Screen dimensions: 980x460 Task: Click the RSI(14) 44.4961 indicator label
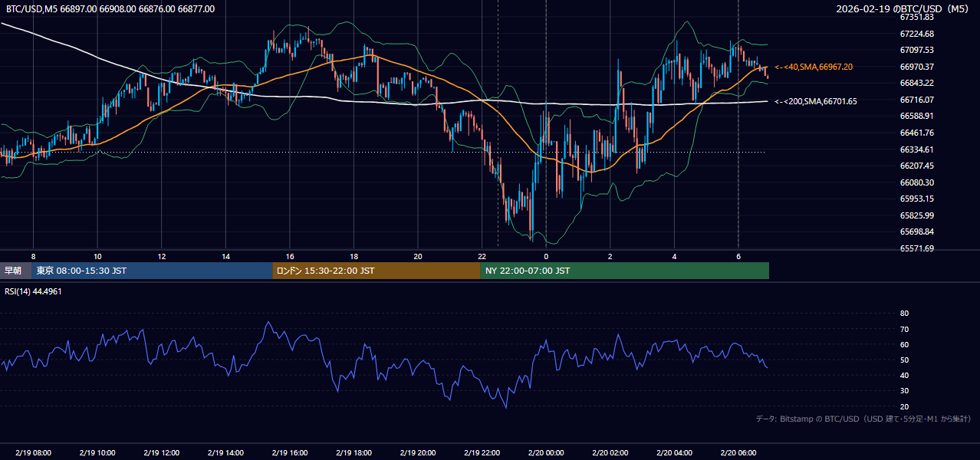34,291
